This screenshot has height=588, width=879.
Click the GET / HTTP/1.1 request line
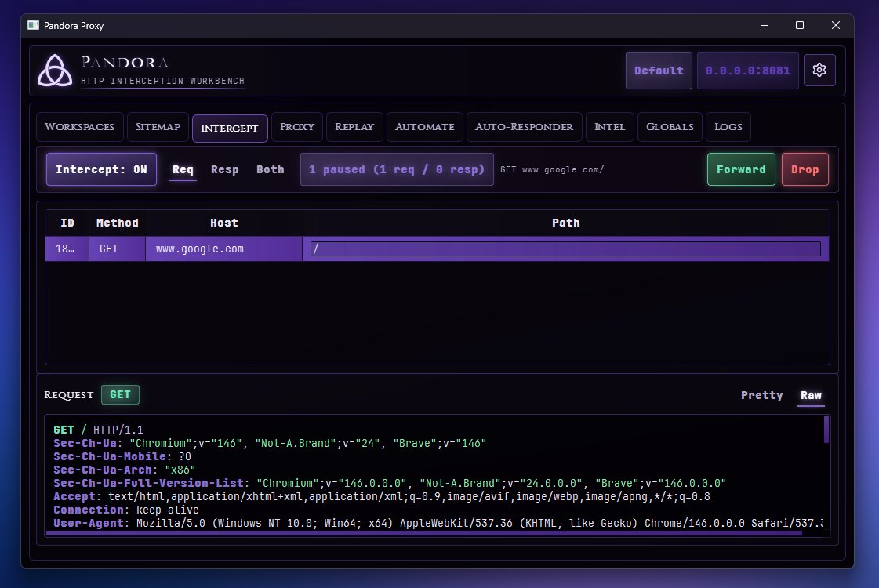tap(98, 430)
